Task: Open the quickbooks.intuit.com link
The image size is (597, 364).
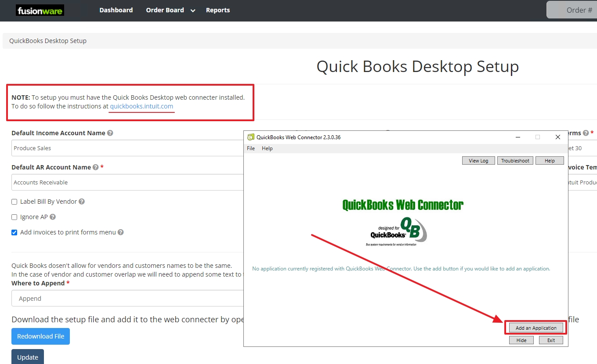Action: pos(141,106)
